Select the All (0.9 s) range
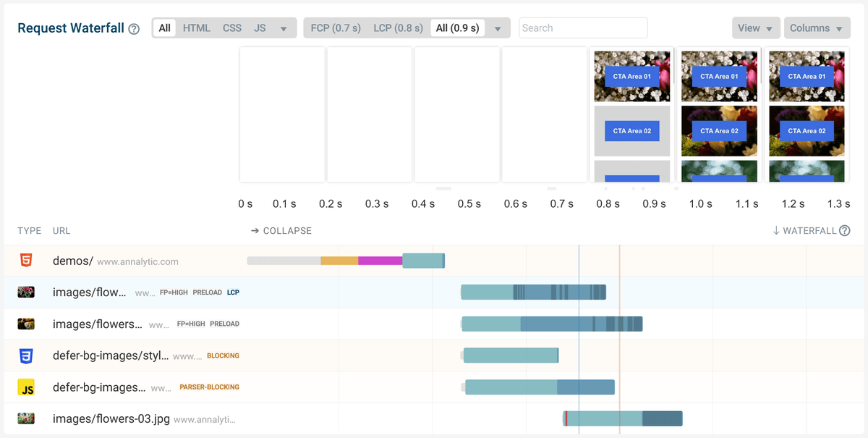This screenshot has height=438, width=868. [458, 28]
